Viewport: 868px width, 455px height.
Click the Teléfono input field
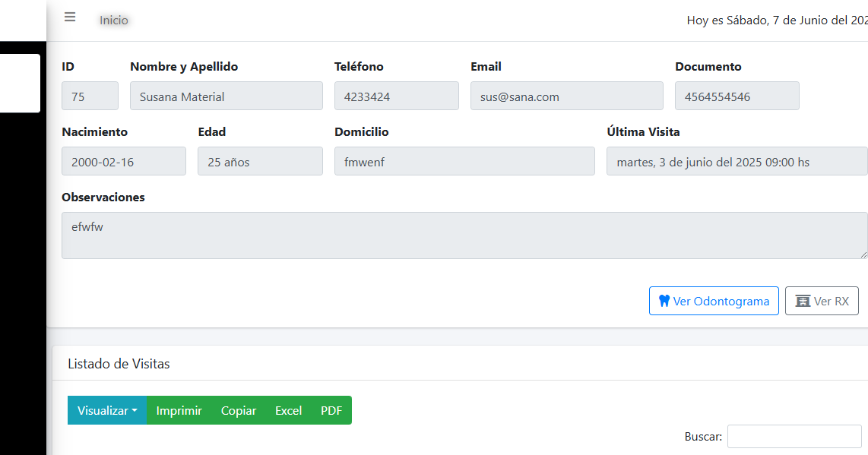[396, 96]
